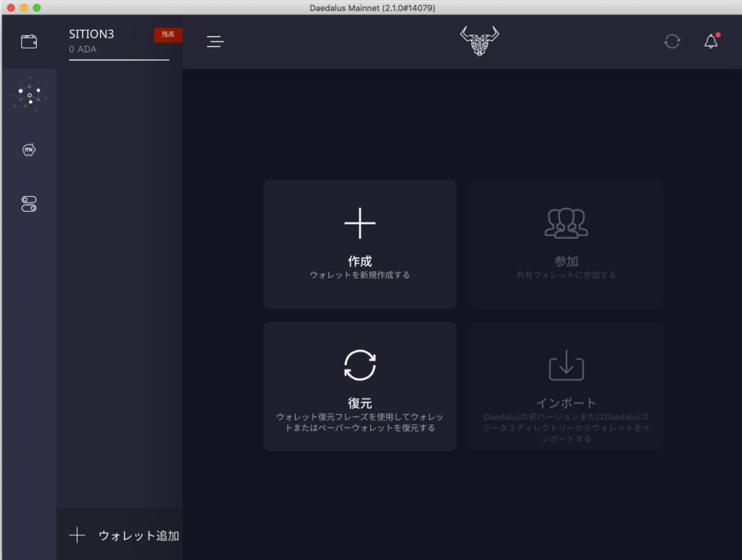Open notifications via the bell icon
This screenshot has height=560, width=742.
709,41
